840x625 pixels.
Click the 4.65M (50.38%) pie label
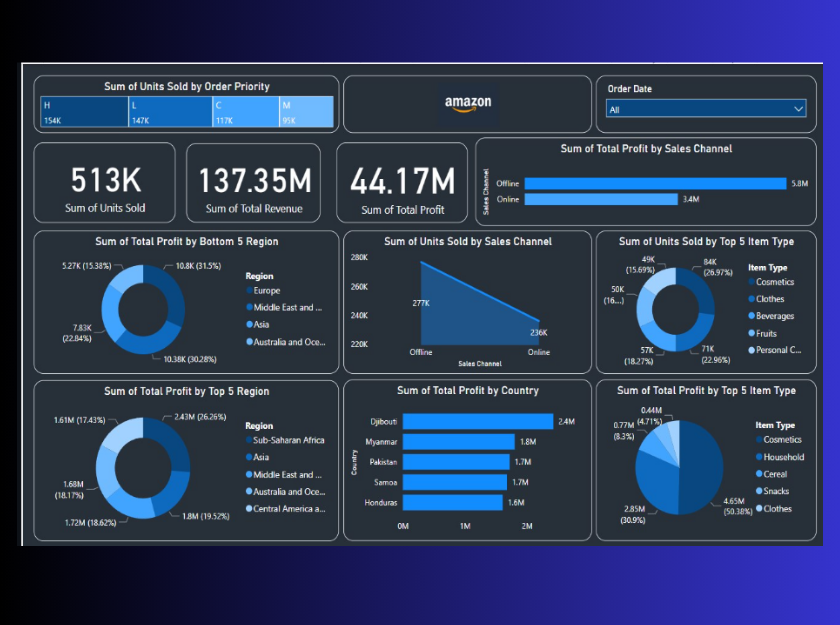point(738,507)
